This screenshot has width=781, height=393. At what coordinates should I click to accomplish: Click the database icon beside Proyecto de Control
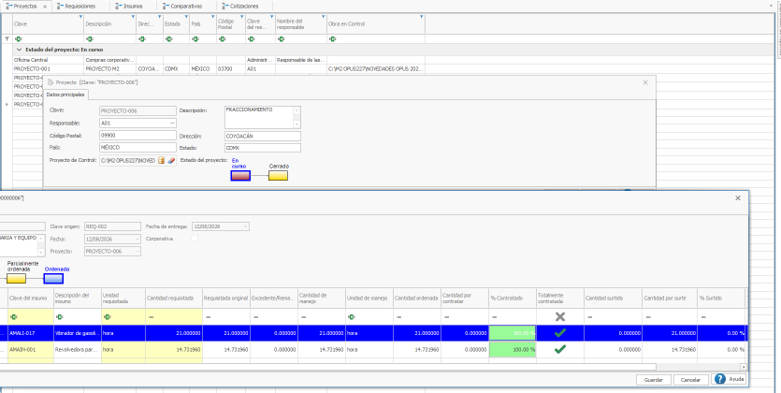[161, 160]
